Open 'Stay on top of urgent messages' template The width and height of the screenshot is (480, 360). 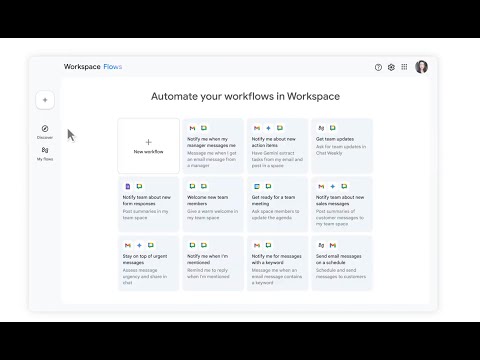(148, 263)
